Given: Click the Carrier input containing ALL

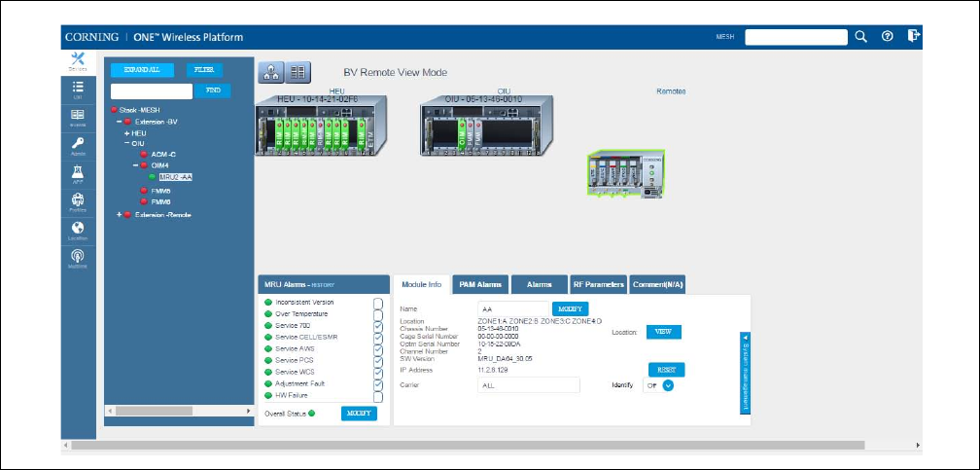Looking at the screenshot, I should click(x=529, y=385).
